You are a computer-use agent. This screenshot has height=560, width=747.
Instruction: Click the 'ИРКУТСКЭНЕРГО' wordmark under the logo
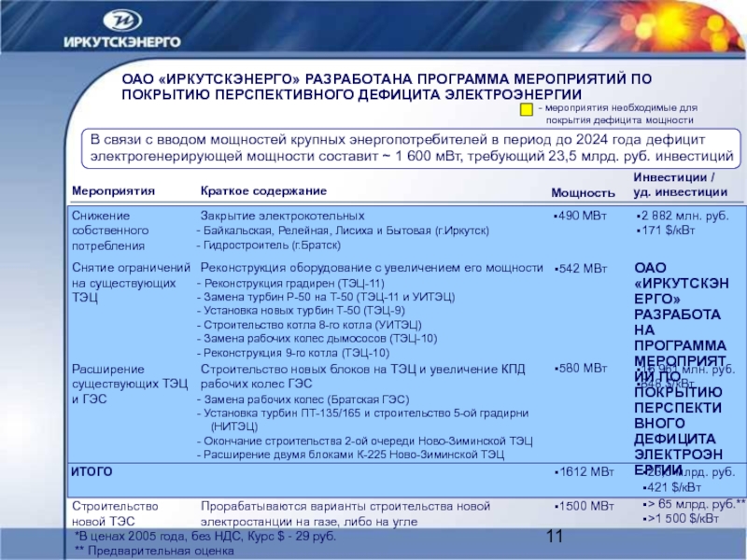122,42
